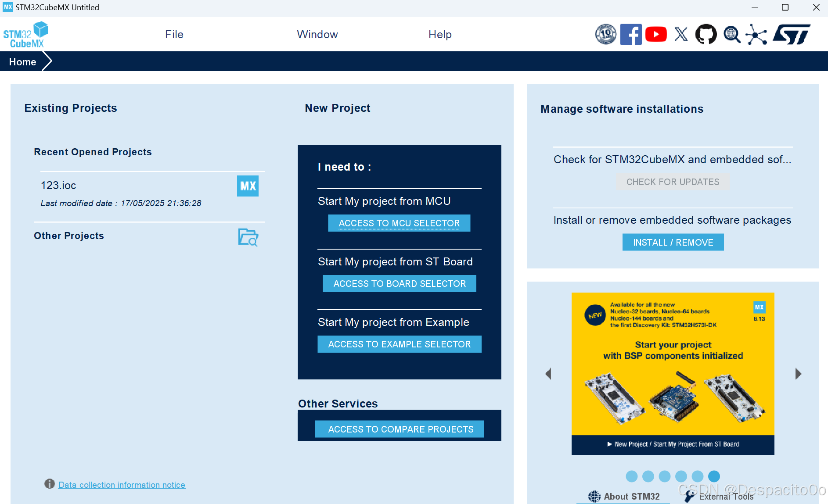Select the second carousel dot
Image resolution: width=828 pixels, height=504 pixels.
(x=648, y=476)
